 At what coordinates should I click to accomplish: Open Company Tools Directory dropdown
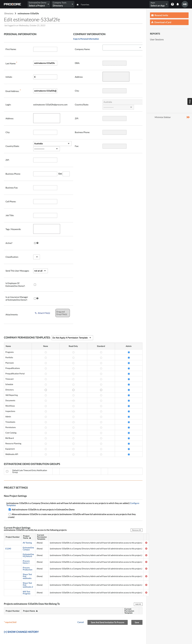pos(63,4)
